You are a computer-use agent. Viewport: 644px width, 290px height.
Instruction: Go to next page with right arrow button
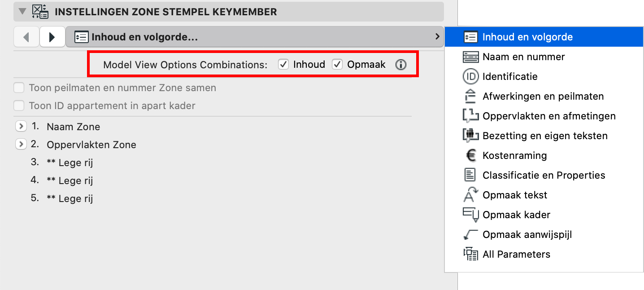coord(52,37)
